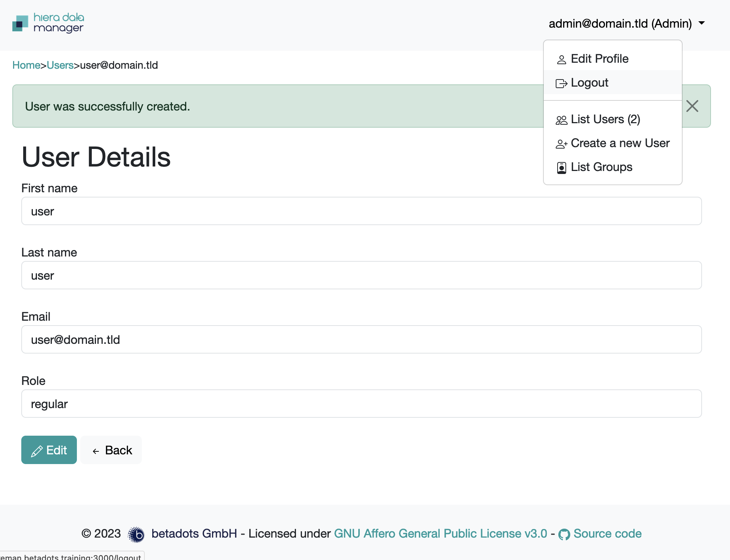
Task: Dismiss the success alert with the X
Action: (692, 106)
